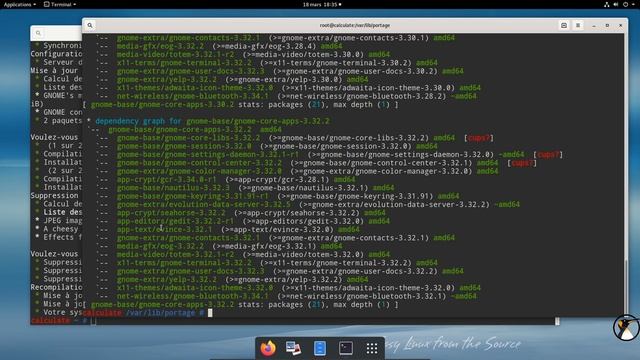Open the clock showing 18 mars 18:35
Screen dimensions: 640x360
322,4
